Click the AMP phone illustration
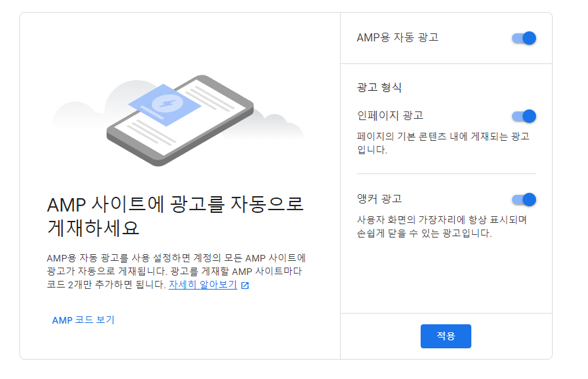The height and width of the screenshot is (379, 588). (x=179, y=120)
